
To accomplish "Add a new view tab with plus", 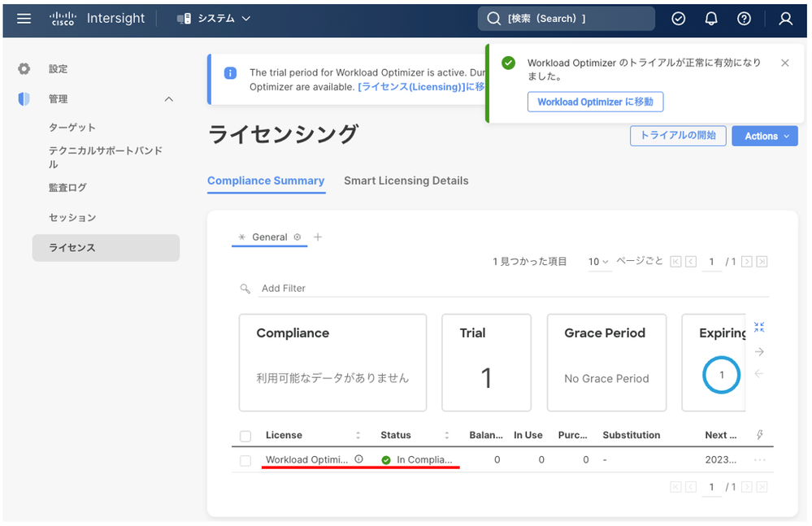I will point(318,237).
